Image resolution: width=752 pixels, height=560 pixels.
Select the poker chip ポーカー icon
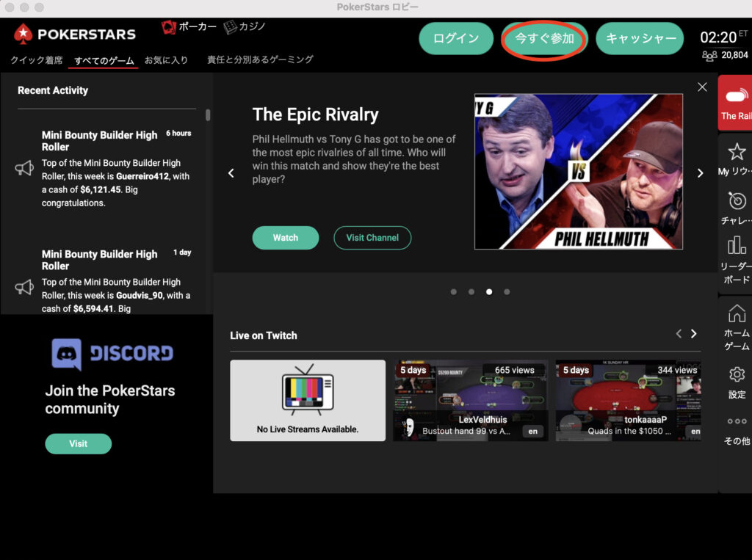[x=169, y=27]
